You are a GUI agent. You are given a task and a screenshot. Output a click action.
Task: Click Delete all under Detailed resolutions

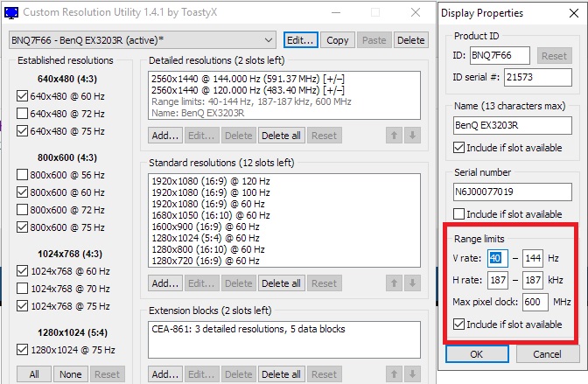click(281, 136)
